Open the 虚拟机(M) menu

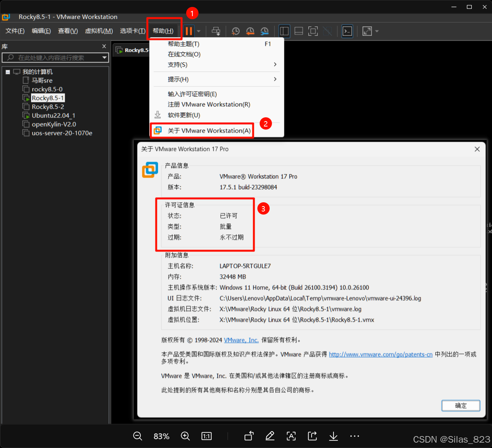99,31
